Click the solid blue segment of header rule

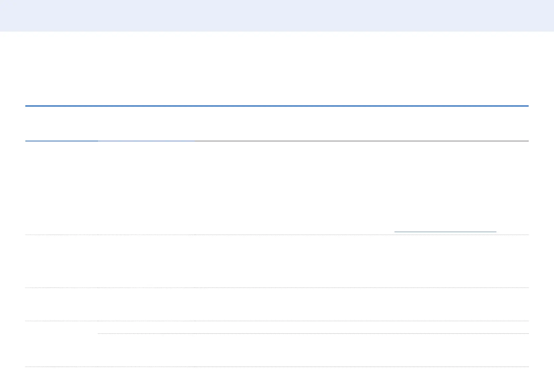pos(62,141)
